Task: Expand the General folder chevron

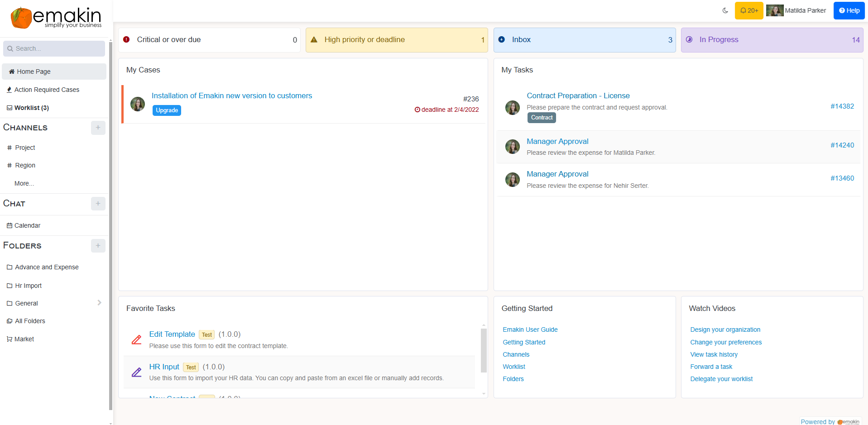Action: pos(99,302)
